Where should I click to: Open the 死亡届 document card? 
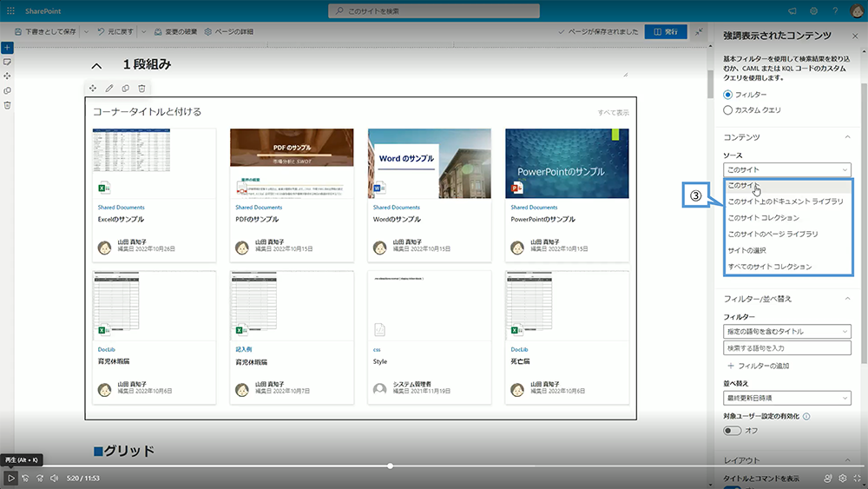click(x=567, y=337)
